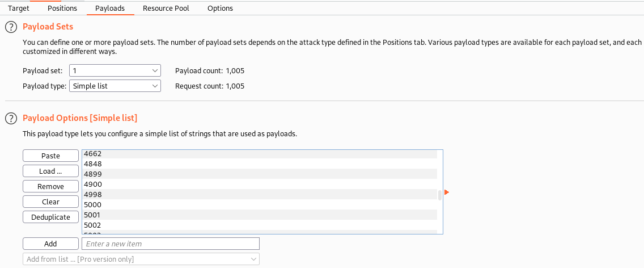644x268 pixels.
Task: Click the payload list scrollbar thumb
Action: (440, 195)
